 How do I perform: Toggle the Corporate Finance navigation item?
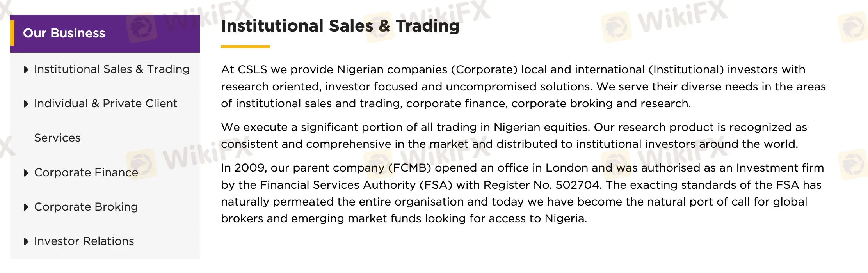point(86,172)
